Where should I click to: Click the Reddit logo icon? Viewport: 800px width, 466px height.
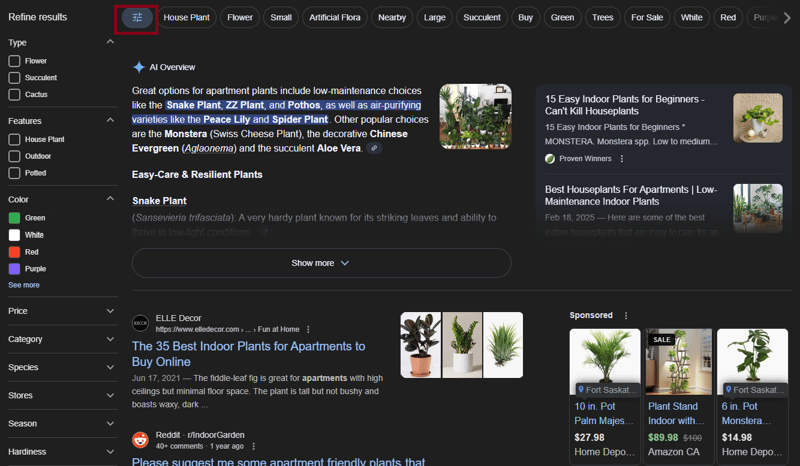coord(141,440)
